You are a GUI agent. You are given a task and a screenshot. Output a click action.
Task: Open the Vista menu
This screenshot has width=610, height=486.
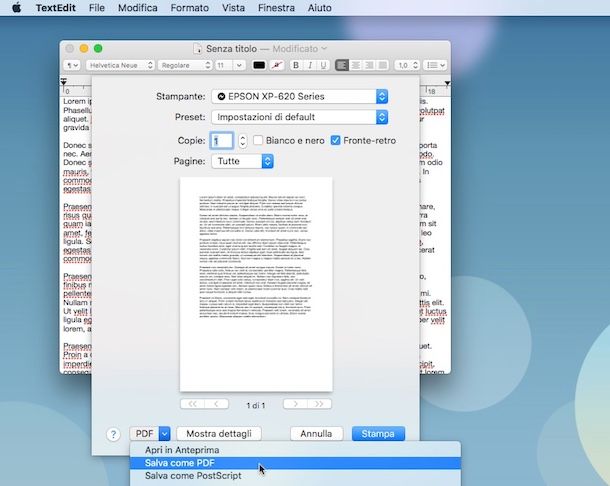(x=233, y=8)
